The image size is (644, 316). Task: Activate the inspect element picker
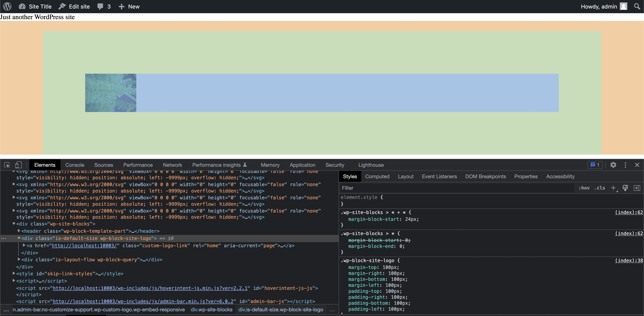pos(7,165)
